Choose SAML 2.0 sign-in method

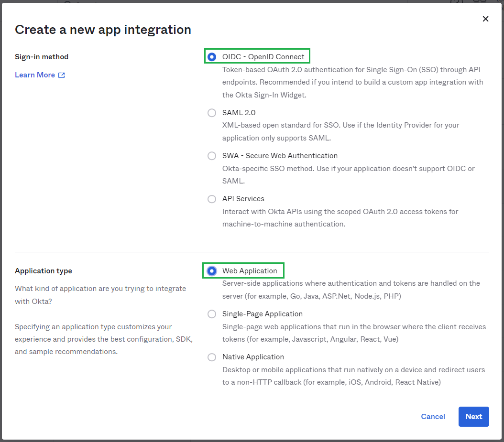pyautogui.click(x=211, y=113)
